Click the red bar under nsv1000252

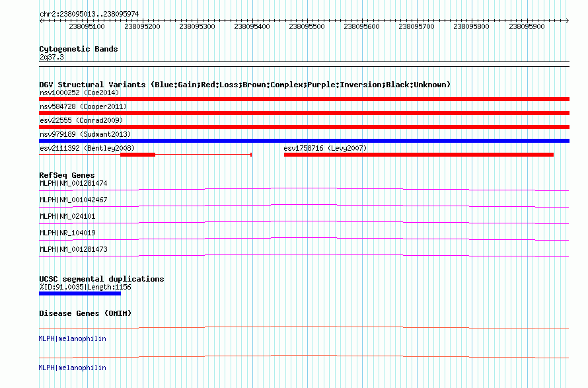click(x=304, y=99)
